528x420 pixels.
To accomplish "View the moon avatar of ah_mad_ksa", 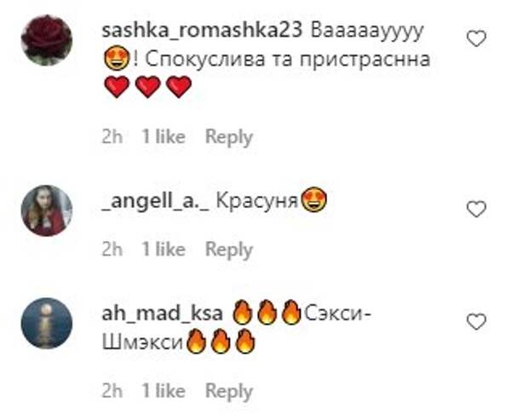I will tap(47, 323).
